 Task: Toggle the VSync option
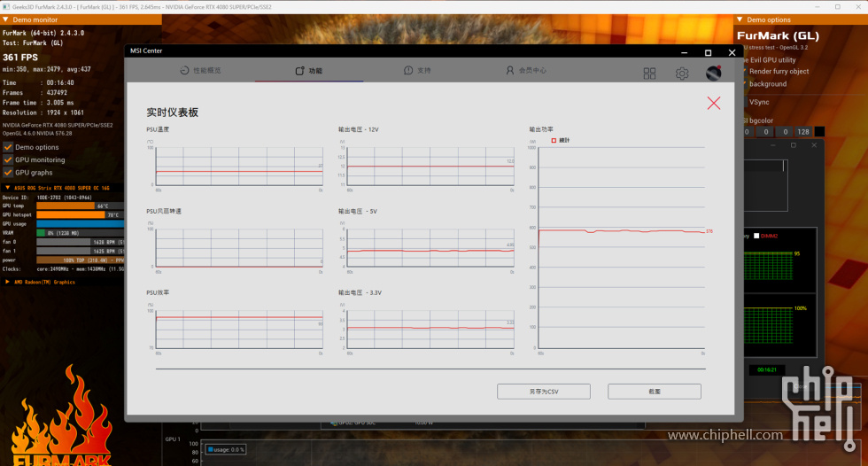tap(758, 103)
